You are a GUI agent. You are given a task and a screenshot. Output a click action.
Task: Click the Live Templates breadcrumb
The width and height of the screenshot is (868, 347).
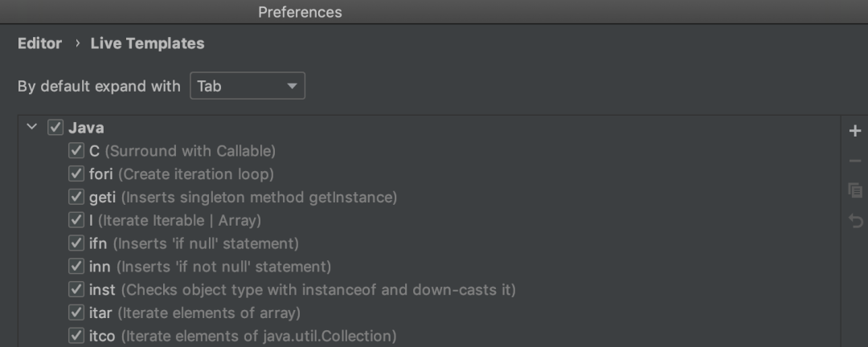click(147, 43)
